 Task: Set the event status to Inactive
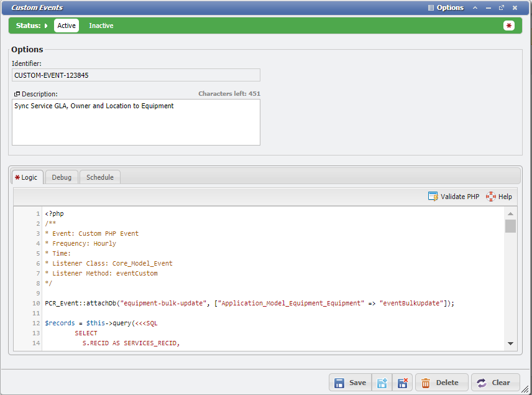coord(101,26)
